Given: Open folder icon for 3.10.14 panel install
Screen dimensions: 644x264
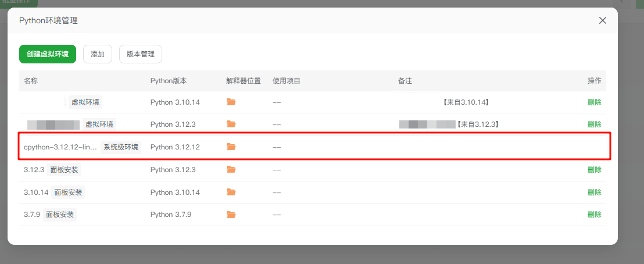Looking at the screenshot, I should click(x=231, y=192).
